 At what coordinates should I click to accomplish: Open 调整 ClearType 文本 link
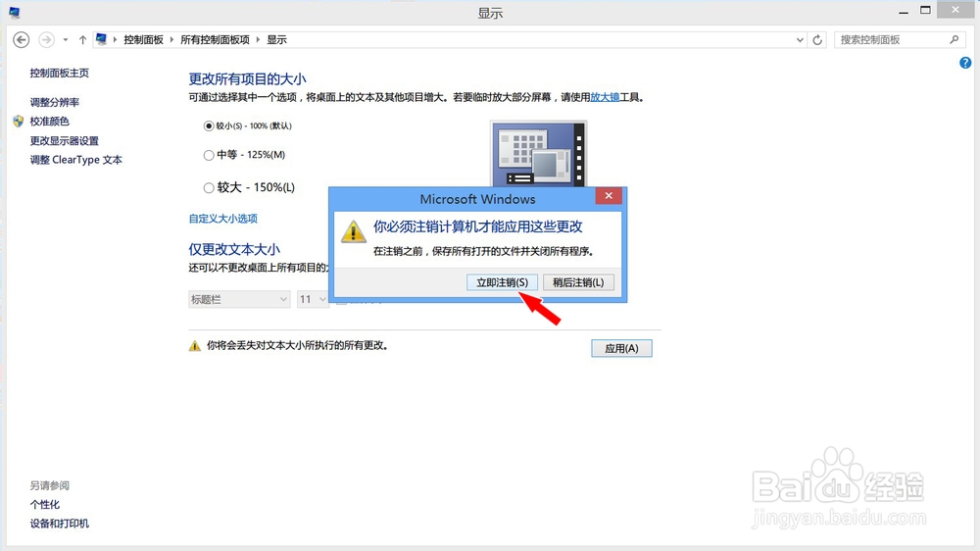click(76, 160)
